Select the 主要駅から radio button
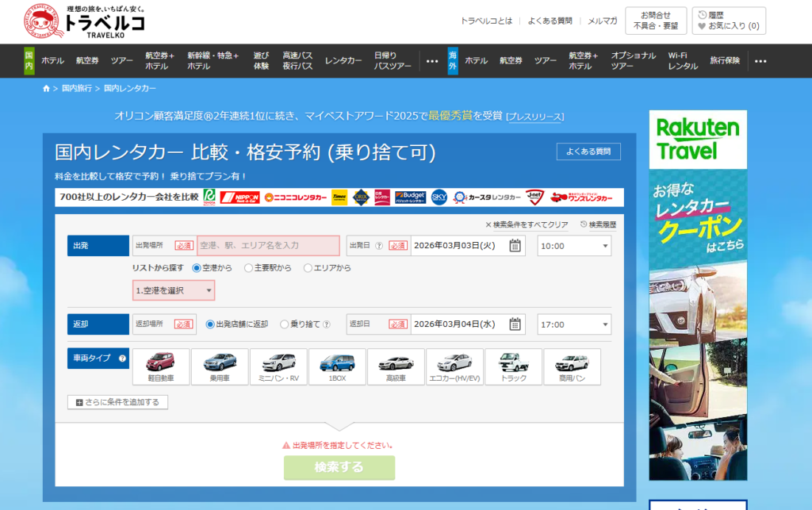This screenshot has width=812, height=510. 248,268
